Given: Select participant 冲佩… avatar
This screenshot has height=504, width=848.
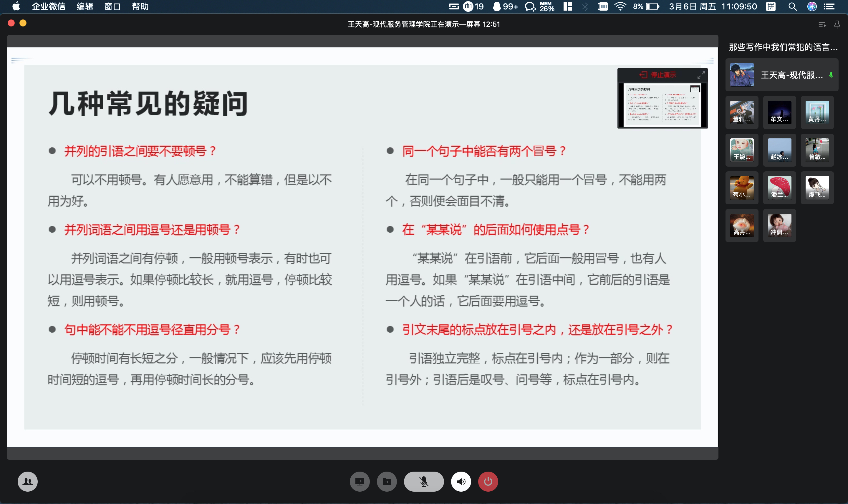Looking at the screenshot, I should tap(779, 226).
